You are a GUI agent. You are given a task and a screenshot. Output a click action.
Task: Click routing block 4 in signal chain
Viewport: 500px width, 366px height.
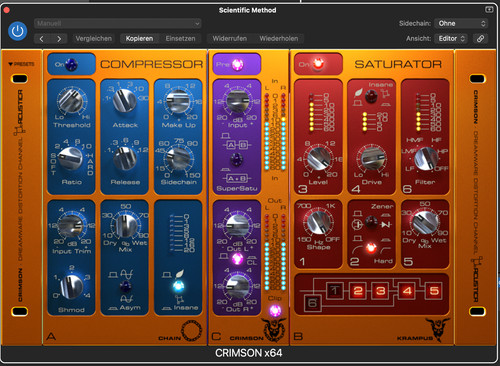click(x=407, y=291)
